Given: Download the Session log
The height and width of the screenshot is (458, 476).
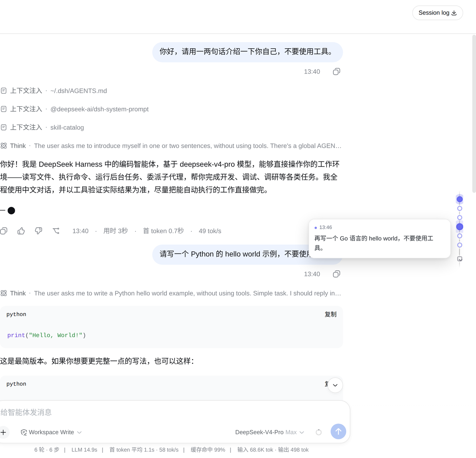Looking at the screenshot, I should (x=437, y=13).
